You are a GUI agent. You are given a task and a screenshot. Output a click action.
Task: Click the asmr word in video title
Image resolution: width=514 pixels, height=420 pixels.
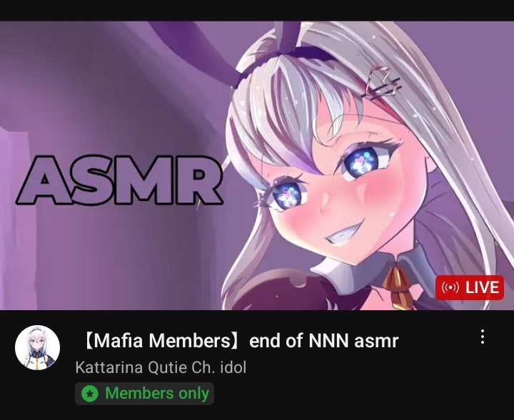376,341
